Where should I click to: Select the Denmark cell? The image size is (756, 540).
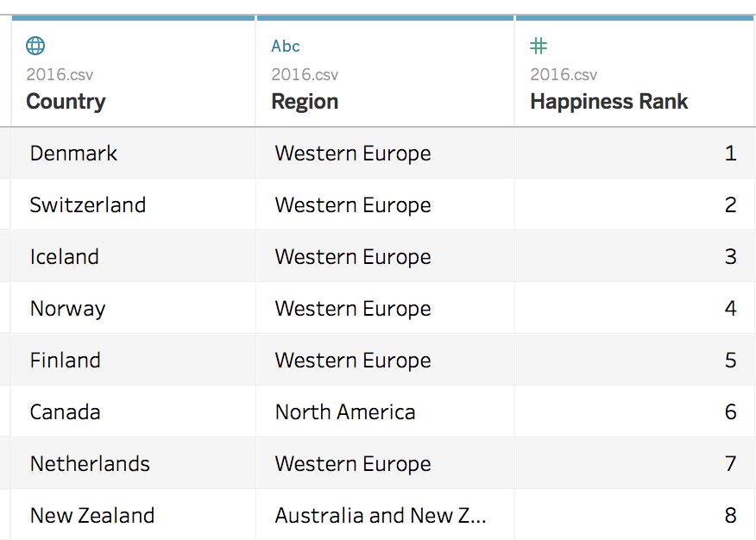[73, 154]
